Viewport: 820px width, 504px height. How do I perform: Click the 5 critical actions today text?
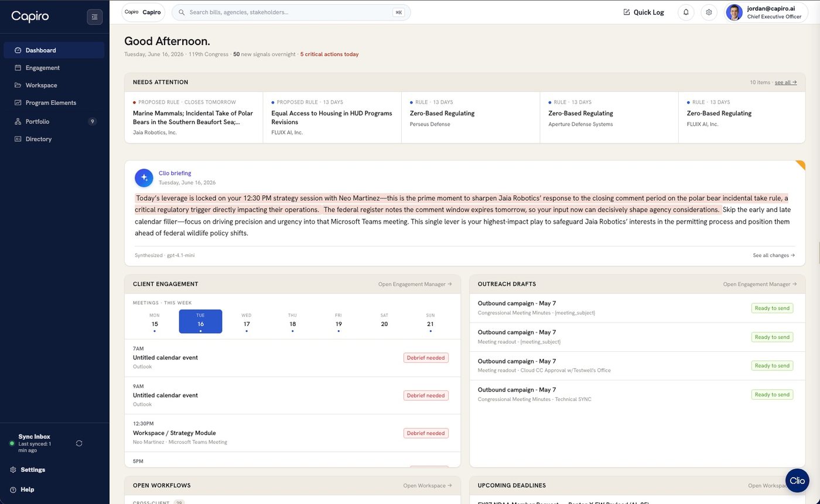coord(329,54)
